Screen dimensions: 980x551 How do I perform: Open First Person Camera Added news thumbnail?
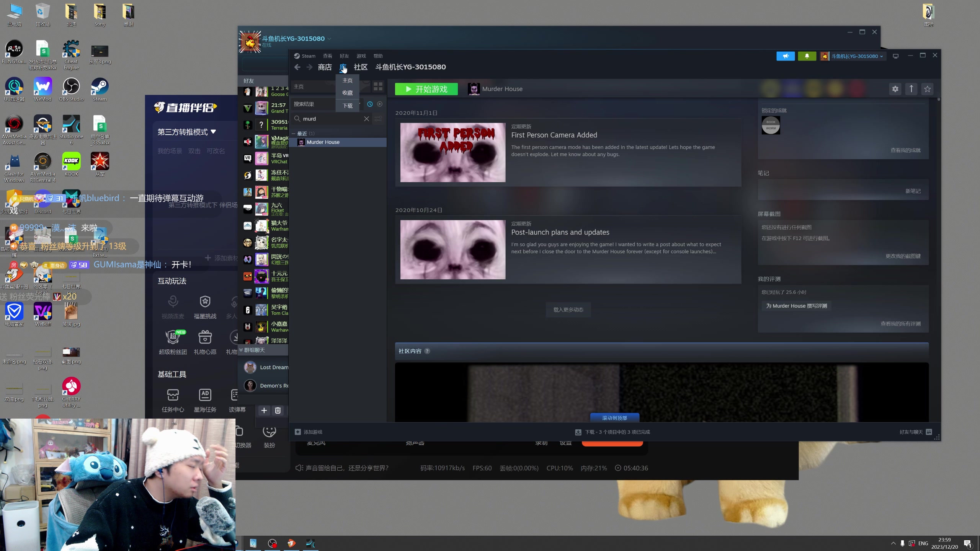pos(452,152)
